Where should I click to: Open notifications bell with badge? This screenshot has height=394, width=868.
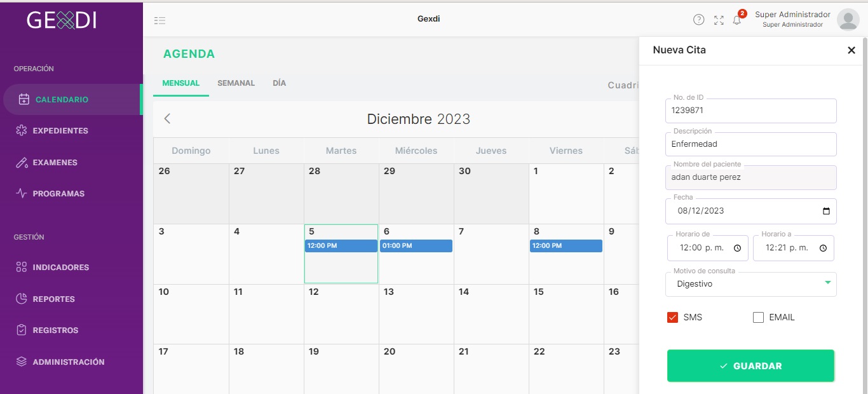[737, 20]
